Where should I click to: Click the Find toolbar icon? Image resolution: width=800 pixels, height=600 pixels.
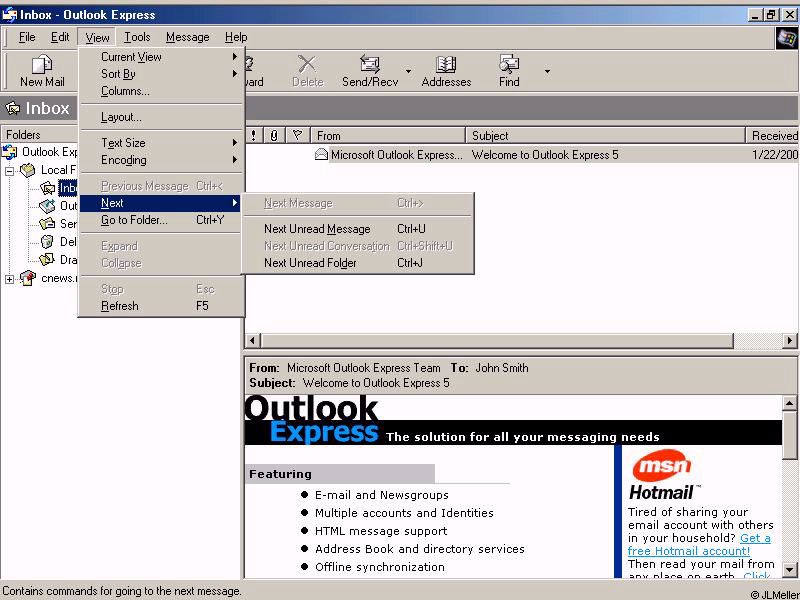coord(509,66)
